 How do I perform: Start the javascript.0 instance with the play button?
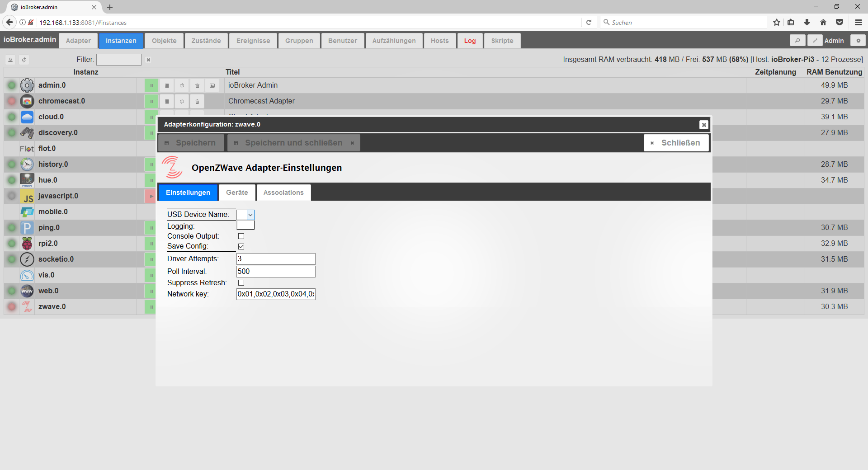(151, 196)
